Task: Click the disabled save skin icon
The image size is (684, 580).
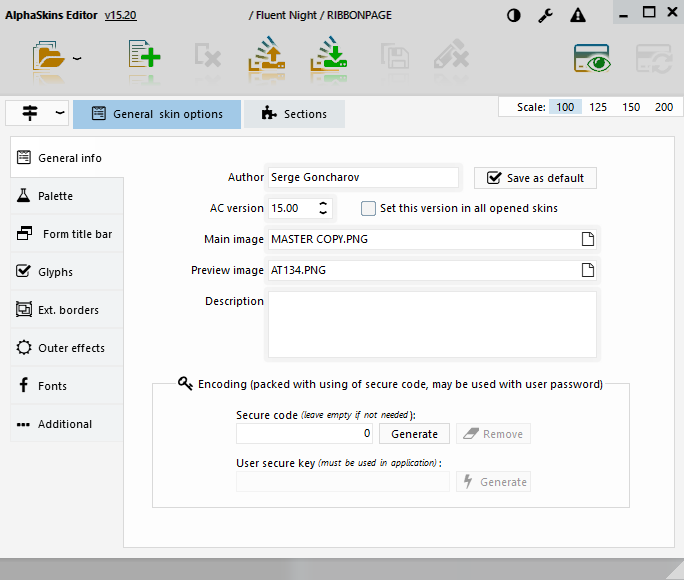Action: tap(394, 55)
